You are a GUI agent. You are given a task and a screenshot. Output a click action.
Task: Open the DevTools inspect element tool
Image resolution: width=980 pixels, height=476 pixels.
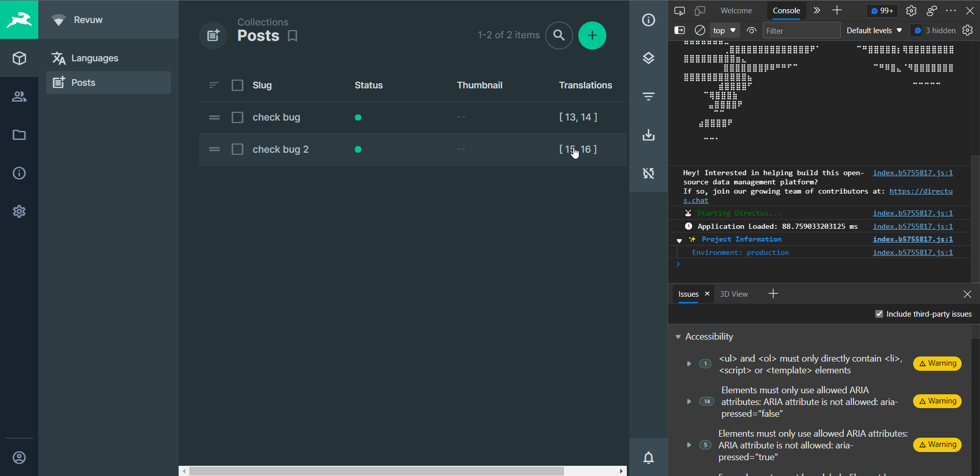coord(679,11)
